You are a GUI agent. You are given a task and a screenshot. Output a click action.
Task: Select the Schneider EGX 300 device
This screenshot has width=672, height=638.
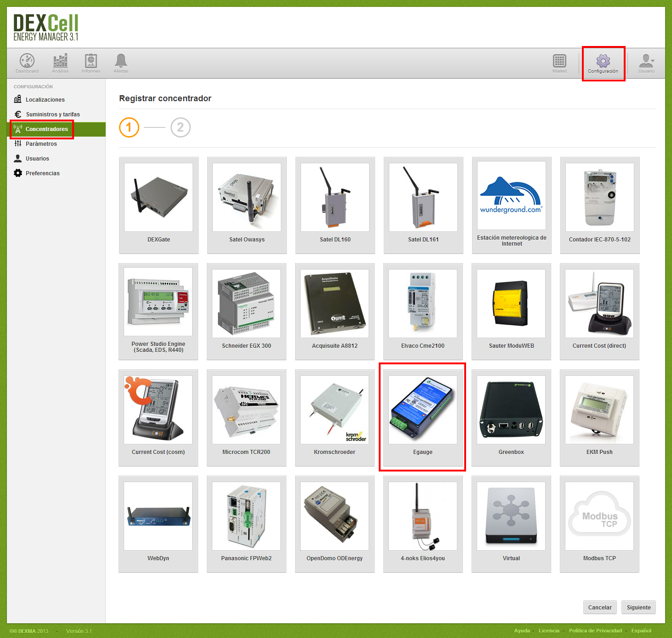click(246, 311)
